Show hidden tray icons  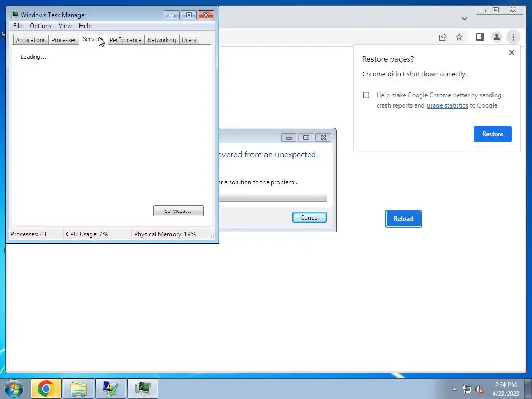coord(454,389)
